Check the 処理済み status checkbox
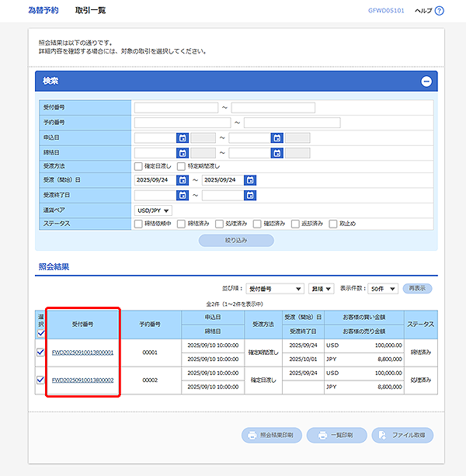466x476 pixels. coord(219,224)
